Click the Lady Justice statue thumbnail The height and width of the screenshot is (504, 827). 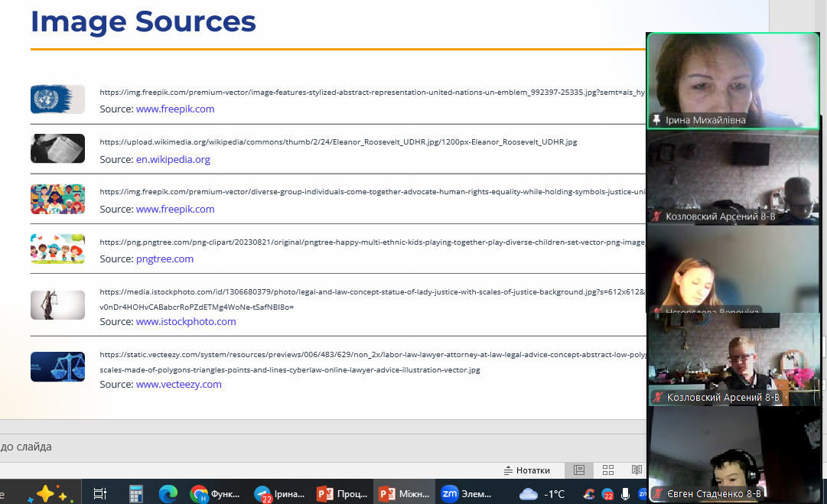[x=57, y=304]
